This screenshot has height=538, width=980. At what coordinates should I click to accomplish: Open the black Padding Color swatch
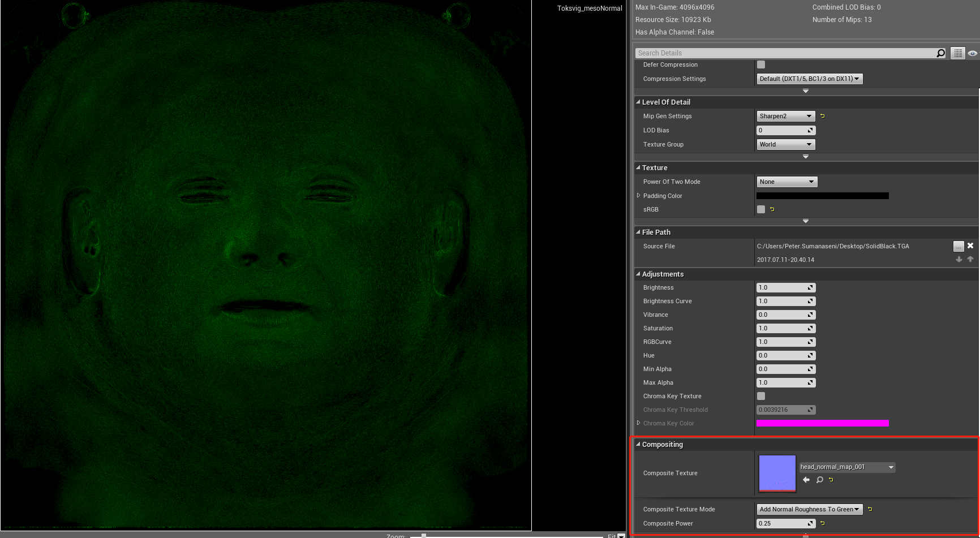(x=823, y=196)
